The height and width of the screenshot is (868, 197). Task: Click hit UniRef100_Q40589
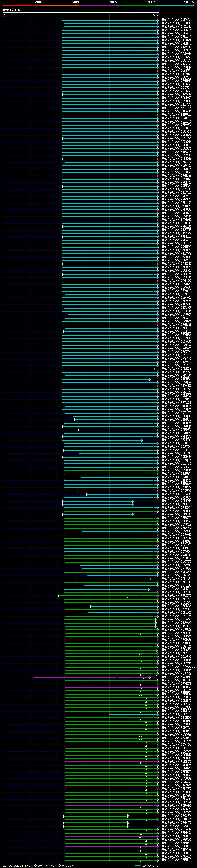(177, 94)
